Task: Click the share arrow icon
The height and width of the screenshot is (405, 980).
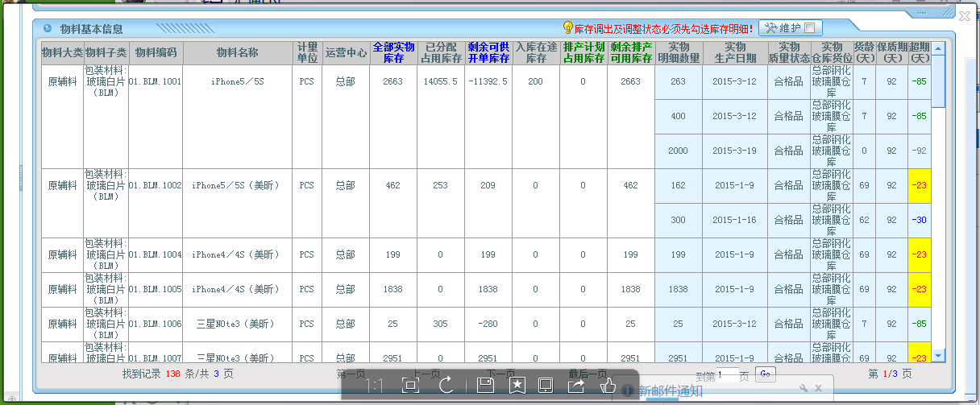Action: 576,386
